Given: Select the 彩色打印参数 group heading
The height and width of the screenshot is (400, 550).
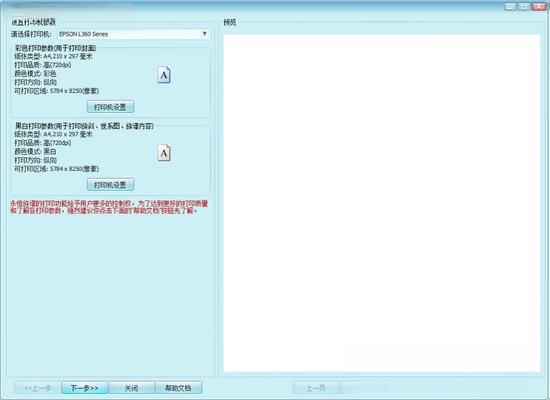Looking at the screenshot, I should (x=56, y=48).
